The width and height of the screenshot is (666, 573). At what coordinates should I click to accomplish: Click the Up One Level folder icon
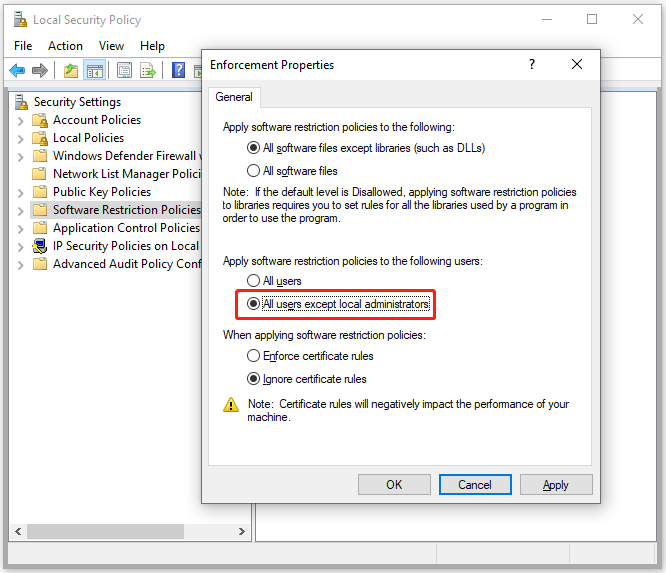(x=71, y=71)
